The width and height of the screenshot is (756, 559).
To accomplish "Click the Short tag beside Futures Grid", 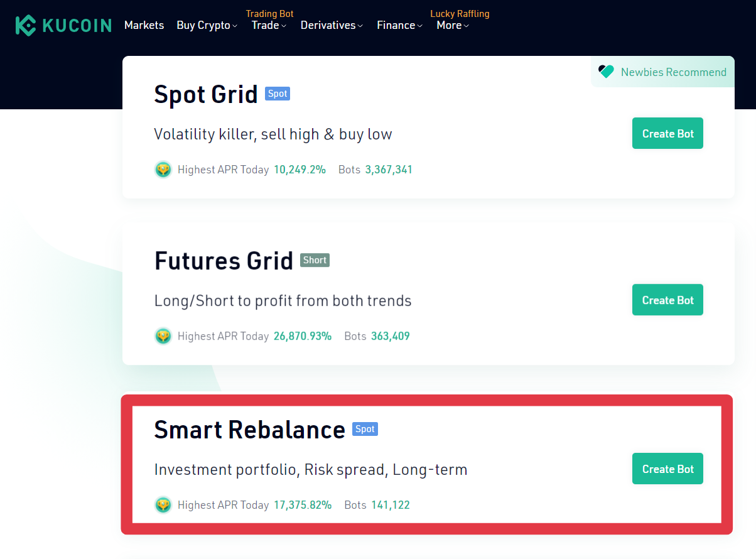I will 315,260.
